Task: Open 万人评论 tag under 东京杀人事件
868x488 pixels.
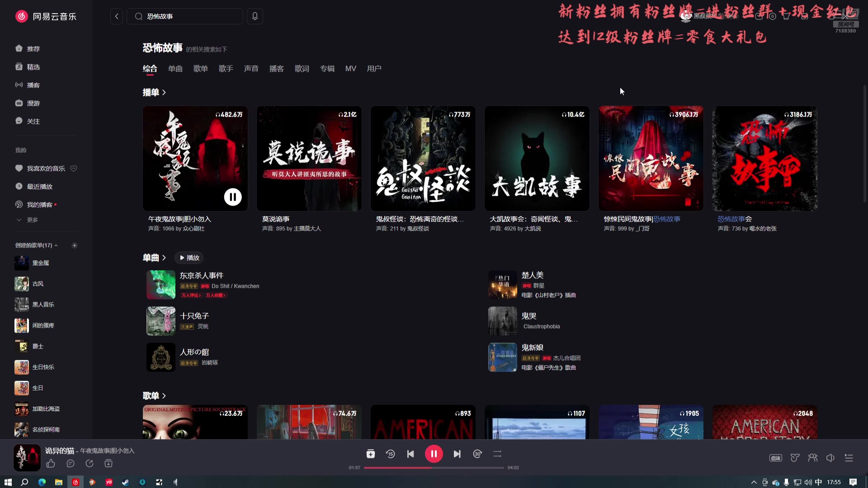Action: [x=191, y=296]
